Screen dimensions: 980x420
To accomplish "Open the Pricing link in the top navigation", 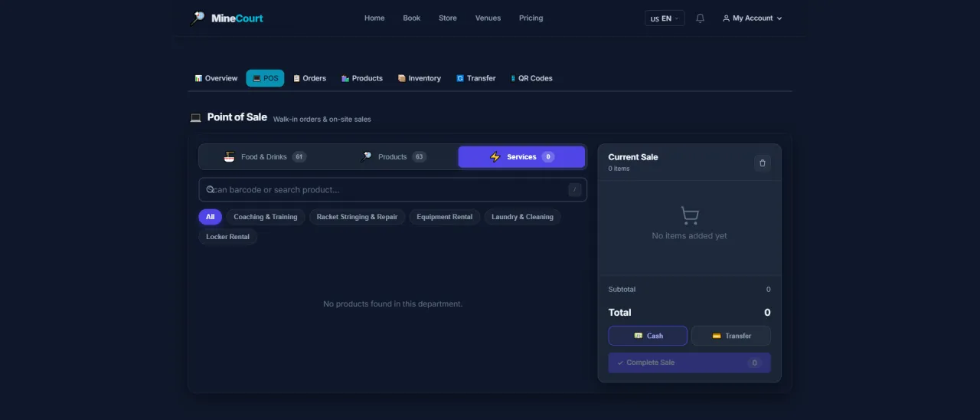I will 531,18.
